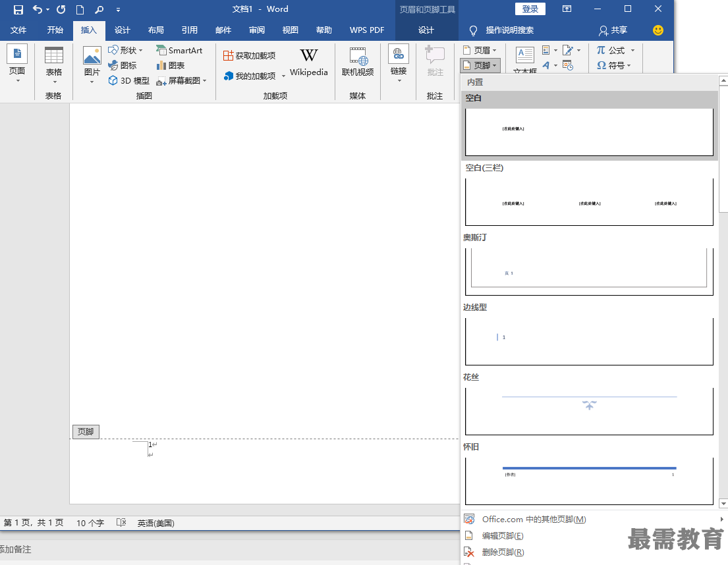Click the Share (共享) button
Image resolution: width=728 pixels, height=565 pixels.
613,30
